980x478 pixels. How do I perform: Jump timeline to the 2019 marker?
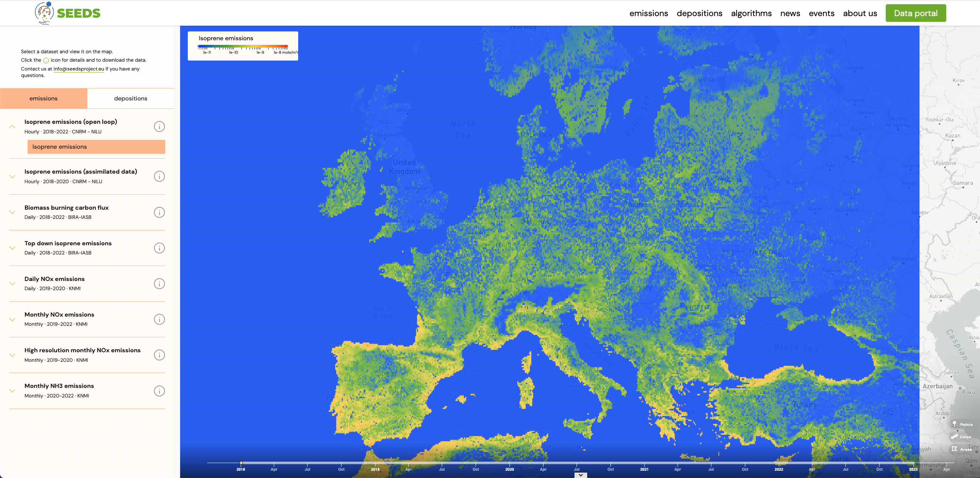click(x=375, y=469)
